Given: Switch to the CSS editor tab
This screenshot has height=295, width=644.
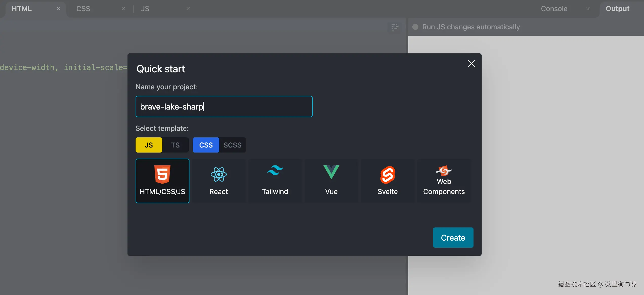Looking at the screenshot, I should (x=83, y=9).
